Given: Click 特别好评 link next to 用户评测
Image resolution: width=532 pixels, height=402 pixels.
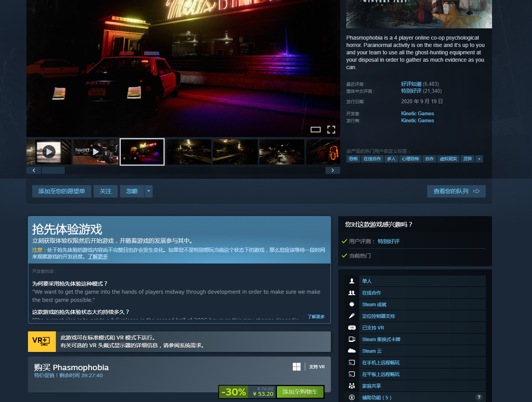Looking at the screenshot, I should [389, 241].
